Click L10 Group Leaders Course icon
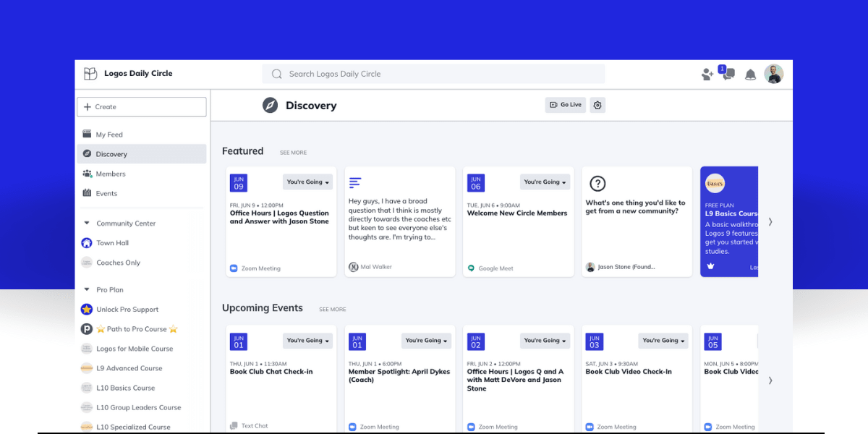868x434 pixels. (87, 407)
